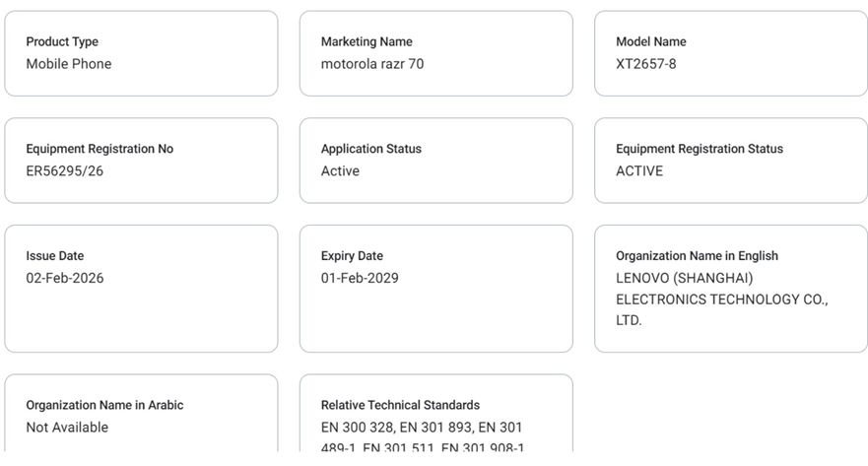Select model number XT2657-8
Image resolution: width=868 pixels, height=466 pixels.
click(x=646, y=64)
